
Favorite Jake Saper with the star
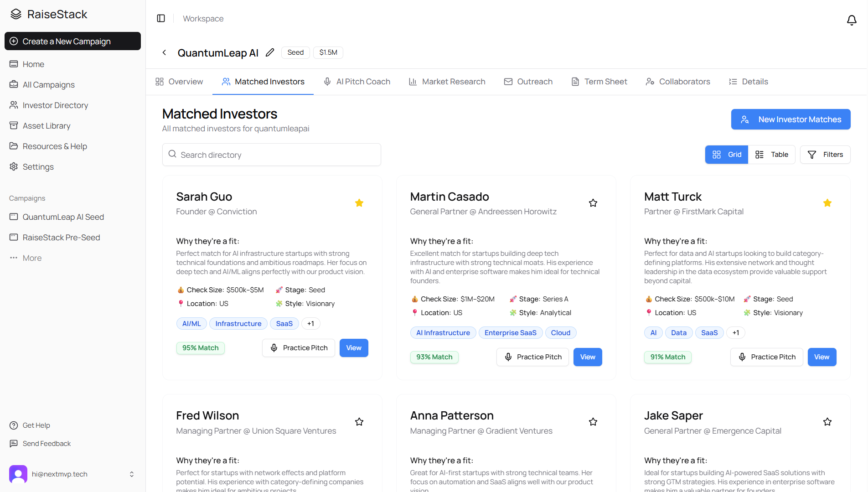[x=827, y=422]
